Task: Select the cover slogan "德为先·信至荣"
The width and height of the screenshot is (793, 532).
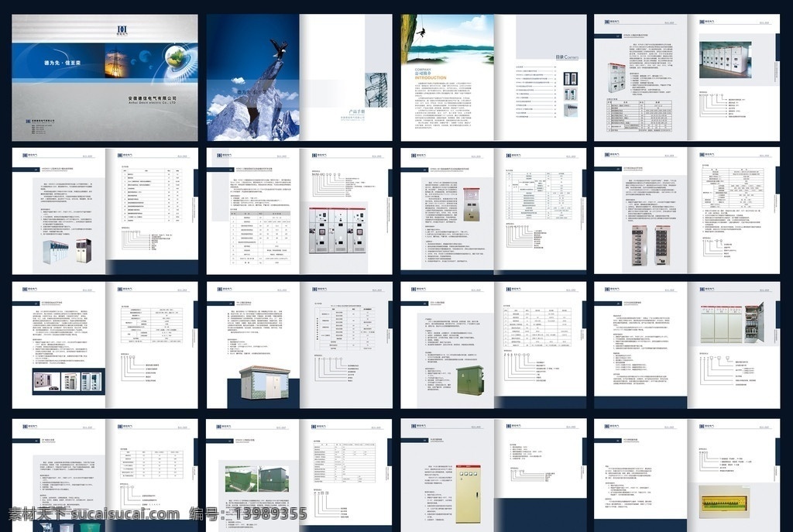Action: tap(63, 63)
